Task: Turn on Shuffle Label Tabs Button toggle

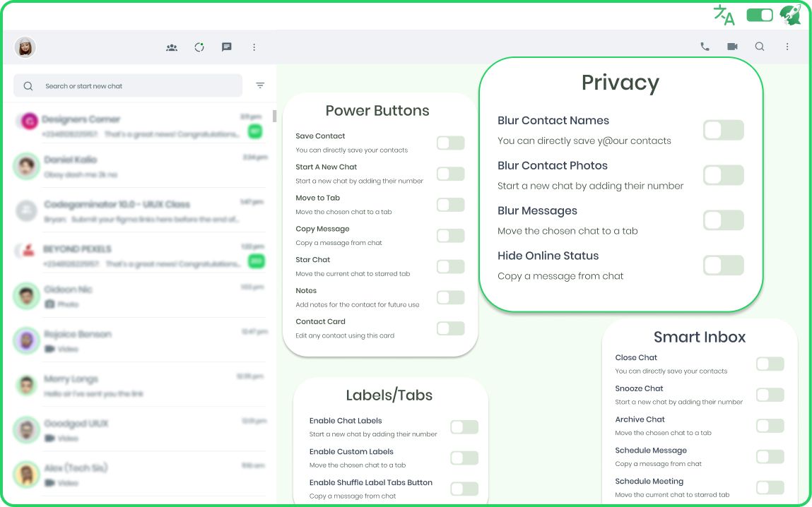Action: pyautogui.click(x=464, y=489)
